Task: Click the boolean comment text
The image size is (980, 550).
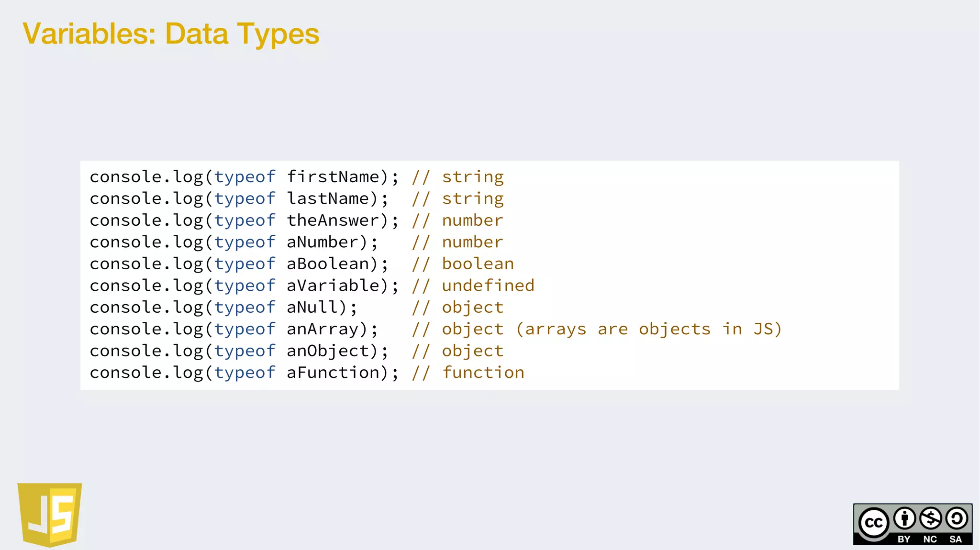Action: 478,264
